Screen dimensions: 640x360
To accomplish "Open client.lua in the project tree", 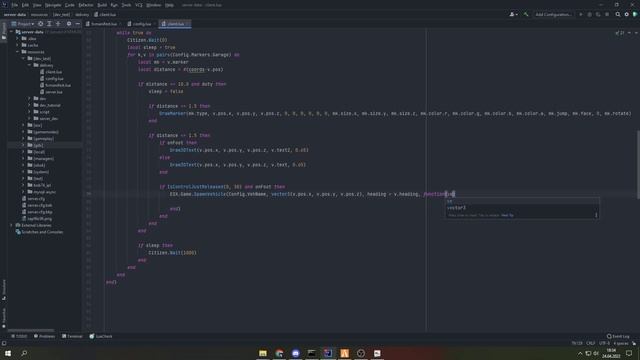I will point(51,72).
